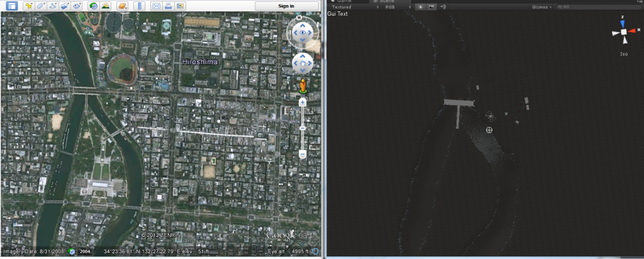The height and width of the screenshot is (259, 644).
Task: Look up with the look joystick arrow
Action: coord(303,25)
